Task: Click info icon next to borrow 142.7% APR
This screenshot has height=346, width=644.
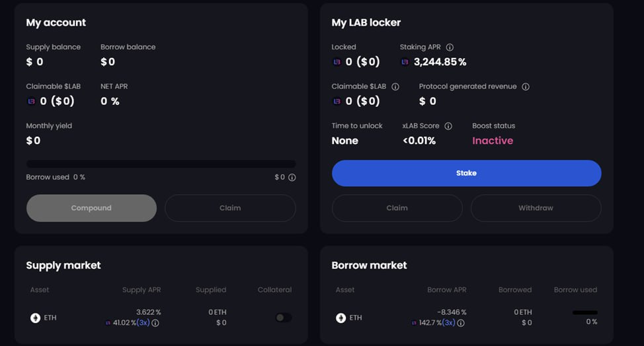Action: (461, 323)
